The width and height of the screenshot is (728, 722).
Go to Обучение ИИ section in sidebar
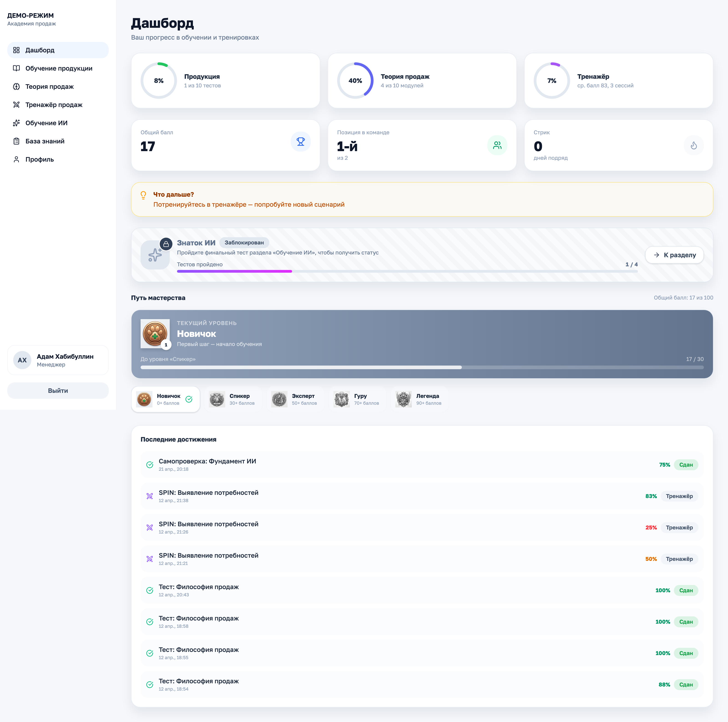[x=46, y=123]
